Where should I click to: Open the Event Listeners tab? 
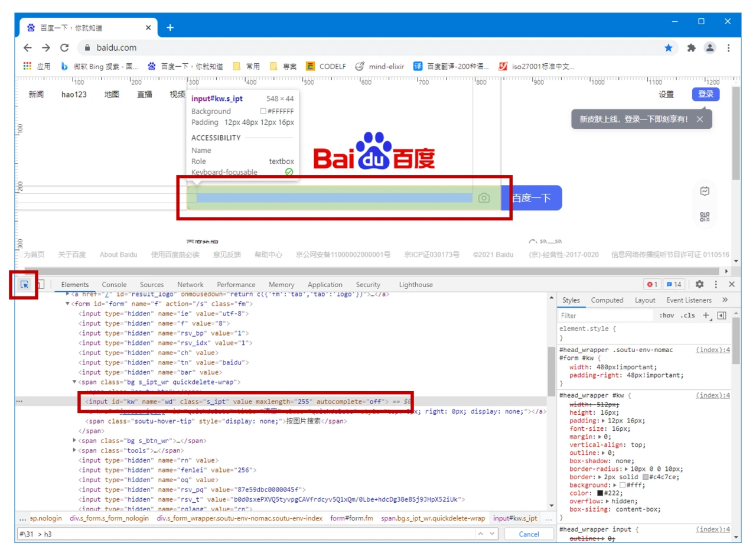coord(689,300)
